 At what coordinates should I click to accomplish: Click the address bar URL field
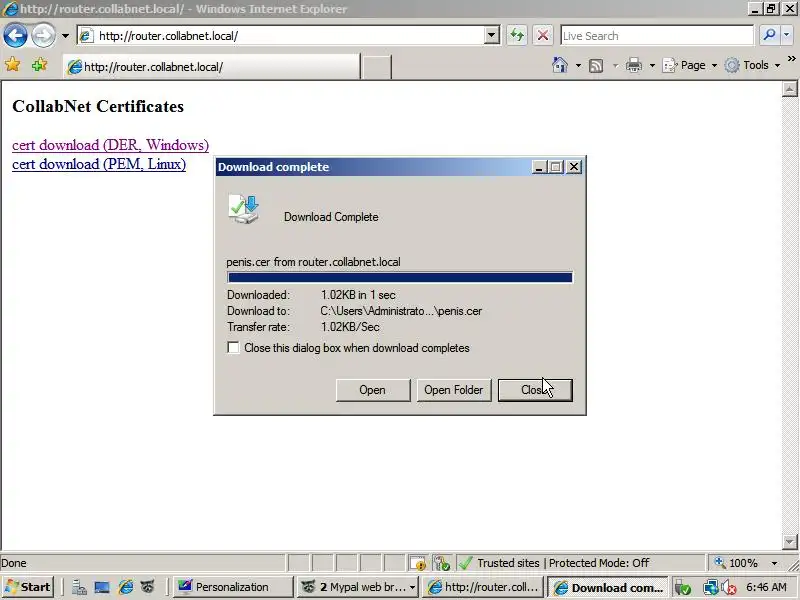click(x=281, y=36)
